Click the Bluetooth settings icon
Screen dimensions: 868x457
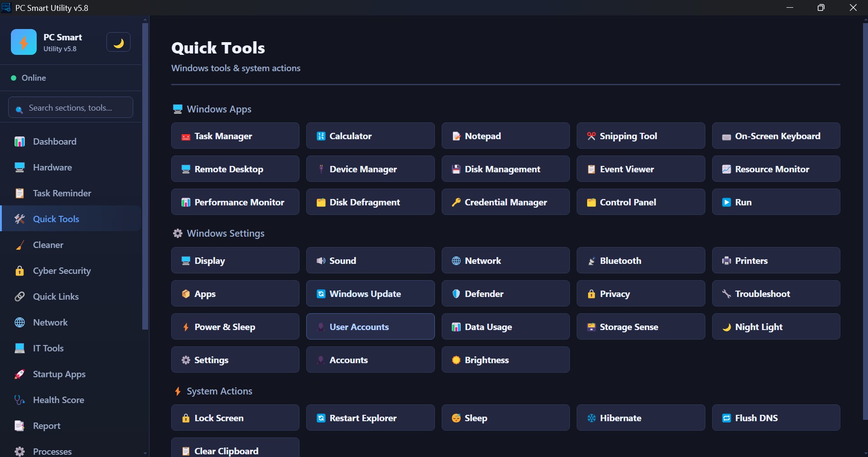(x=591, y=261)
